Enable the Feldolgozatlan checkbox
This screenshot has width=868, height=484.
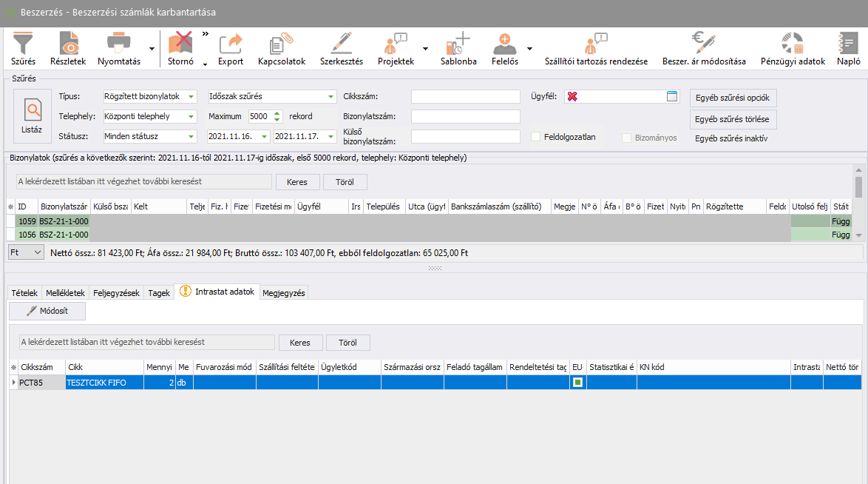[536, 137]
